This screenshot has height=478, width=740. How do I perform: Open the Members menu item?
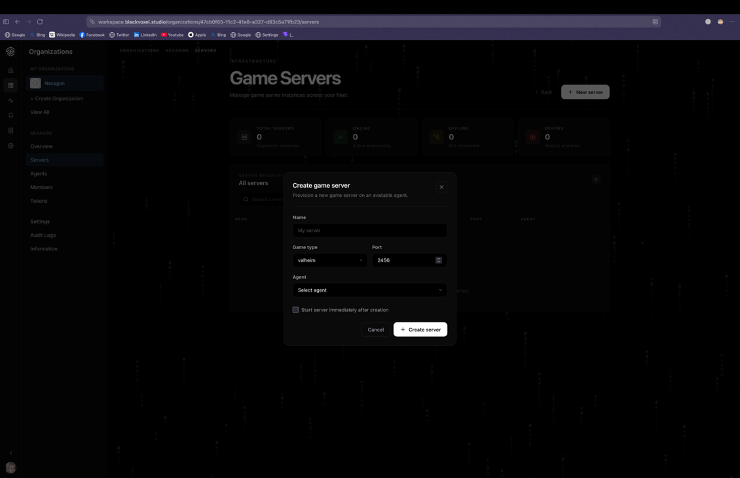click(65, 187)
